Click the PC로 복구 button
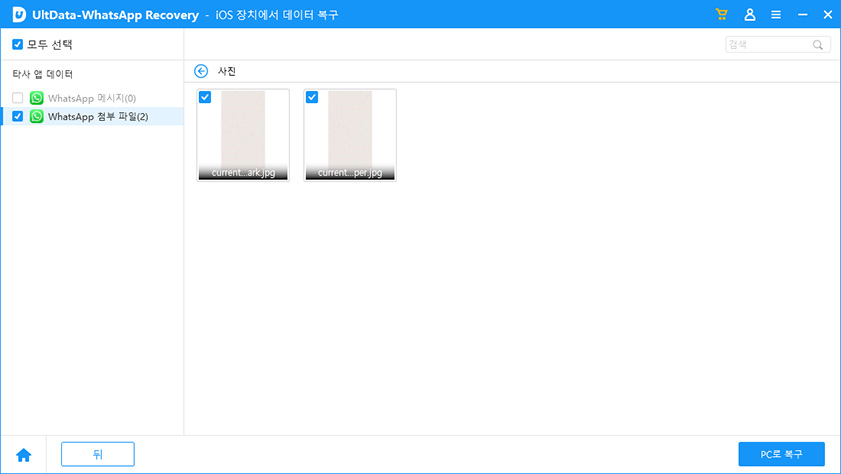 tap(781, 454)
